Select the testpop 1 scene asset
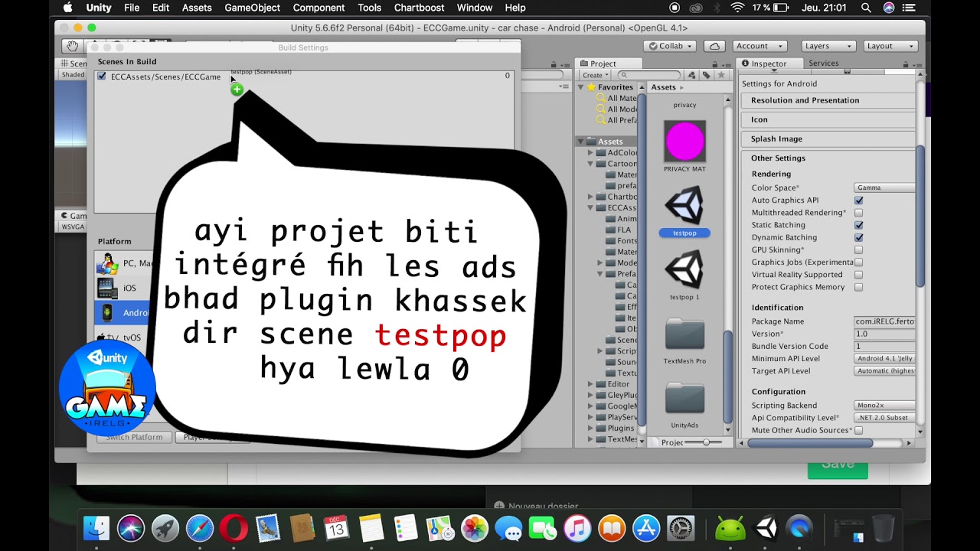 pos(684,270)
